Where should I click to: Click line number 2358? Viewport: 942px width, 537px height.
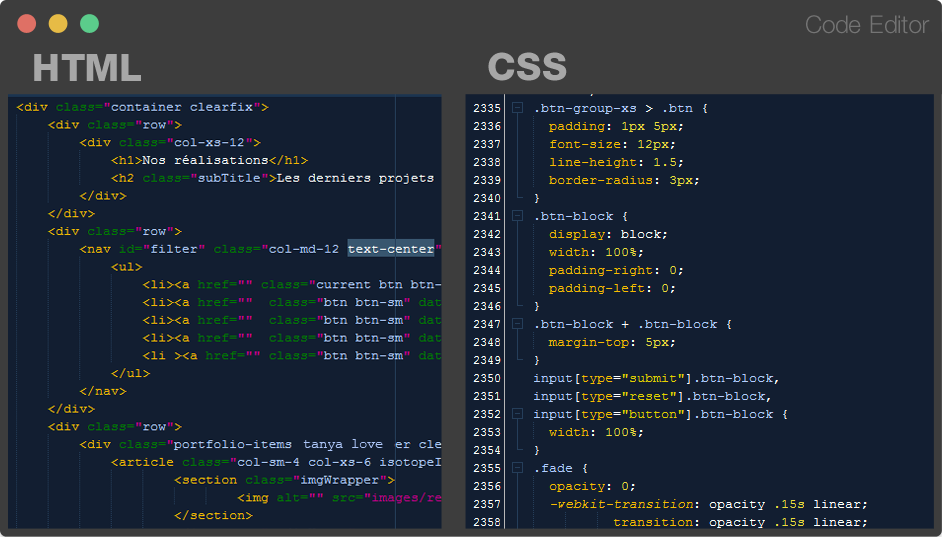point(487,522)
